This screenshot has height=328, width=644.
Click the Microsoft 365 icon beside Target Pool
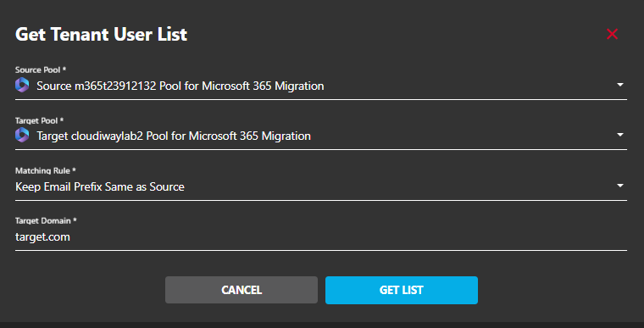tap(22, 135)
